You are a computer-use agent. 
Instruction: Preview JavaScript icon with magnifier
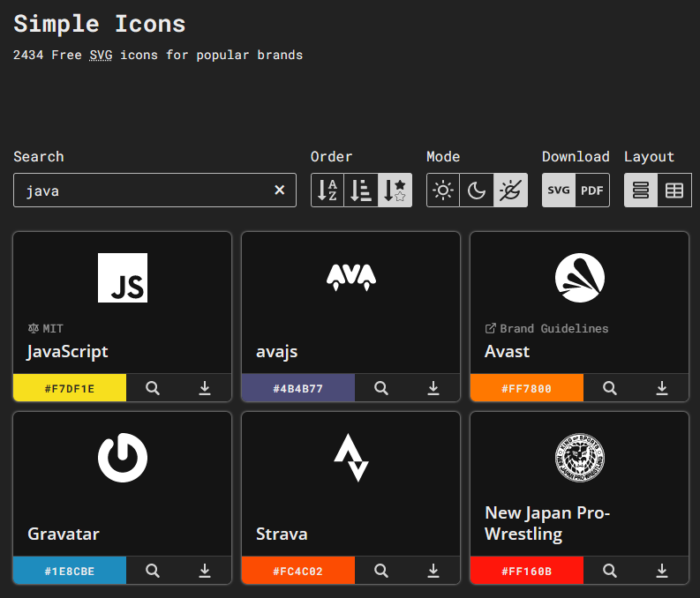pyautogui.click(x=153, y=388)
